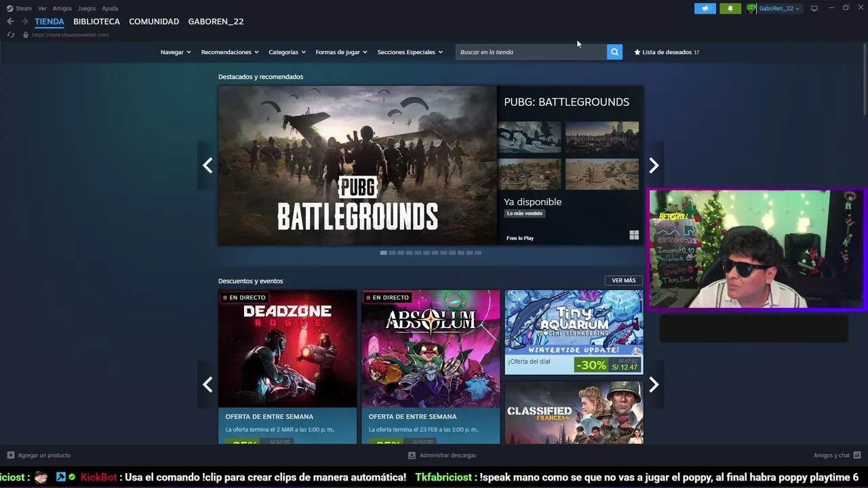Show next featured game in top carousel
Viewport: 868px width, 488px height.
point(654,165)
